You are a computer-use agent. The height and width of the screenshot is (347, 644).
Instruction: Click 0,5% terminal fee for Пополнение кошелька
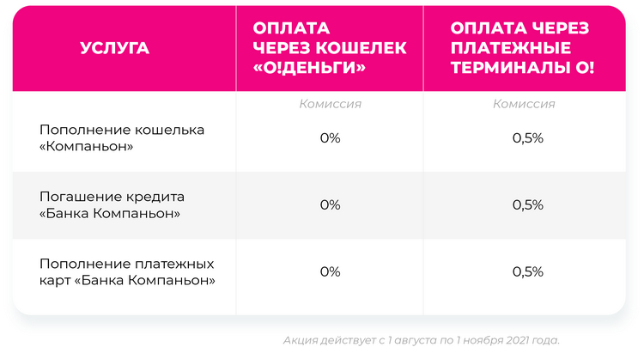point(527,138)
